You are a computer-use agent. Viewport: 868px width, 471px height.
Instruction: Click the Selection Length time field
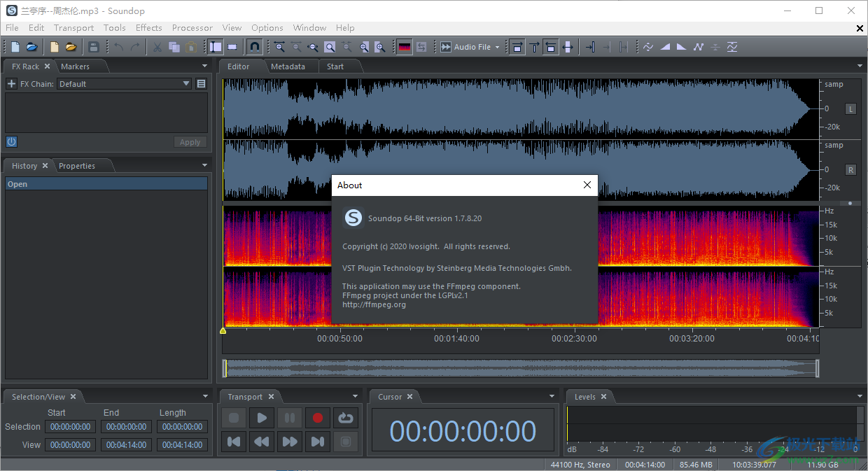pos(183,427)
